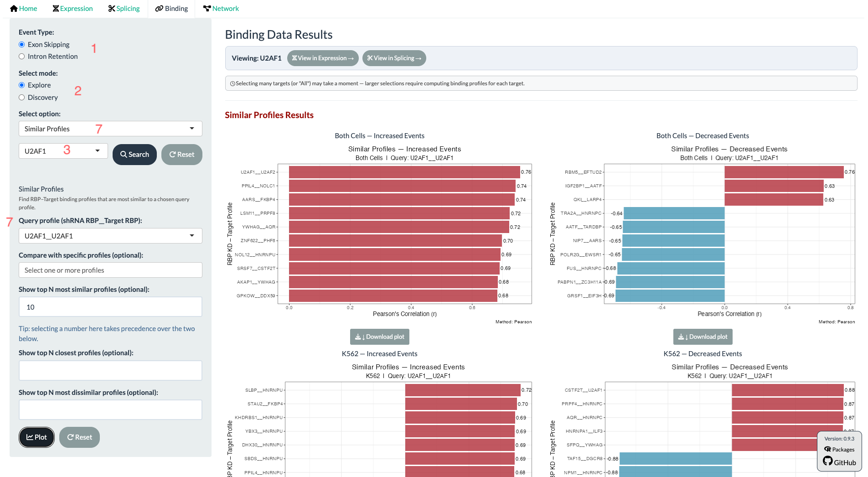Click the 'K562 — Increased Events' title
This screenshot has width=868, height=477.
click(379, 354)
